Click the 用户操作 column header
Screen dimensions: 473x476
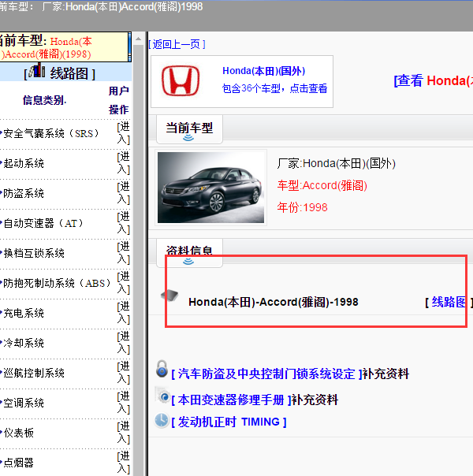point(119,100)
